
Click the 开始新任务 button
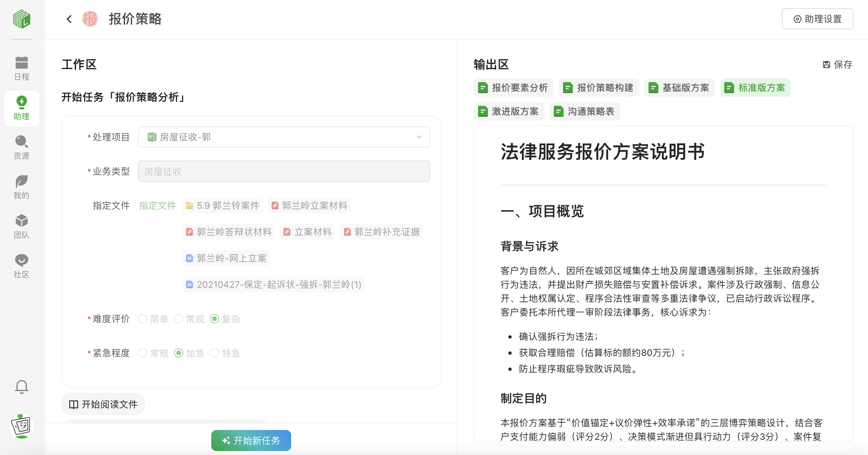tap(251, 440)
